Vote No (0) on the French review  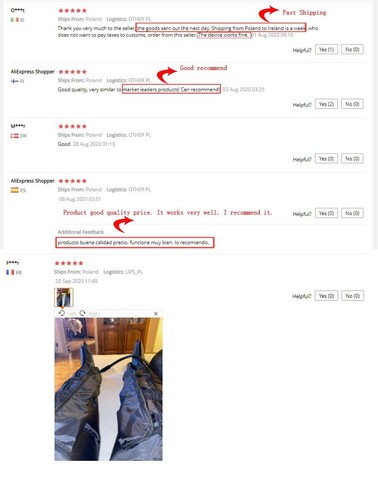pyautogui.click(x=352, y=296)
